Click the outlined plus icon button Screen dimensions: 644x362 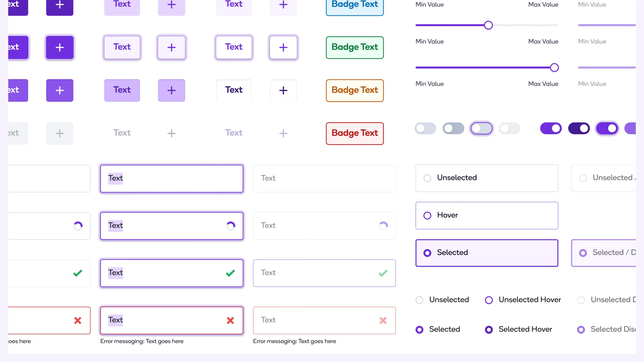tap(283, 47)
